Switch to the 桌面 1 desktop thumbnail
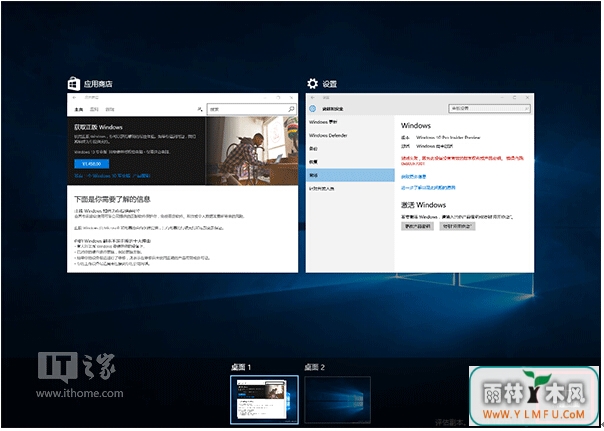This screenshot has width=604, height=431. pyautogui.click(x=264, y=400)
